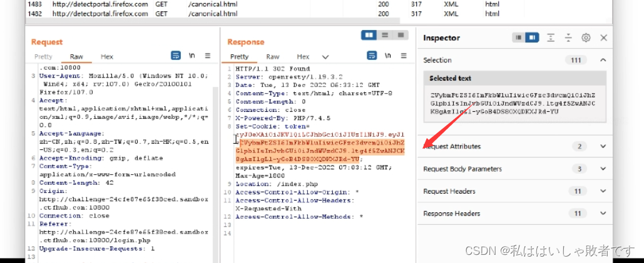Switch Request to Hex tab
Screen dimensions: 644x263
point(107,56)
